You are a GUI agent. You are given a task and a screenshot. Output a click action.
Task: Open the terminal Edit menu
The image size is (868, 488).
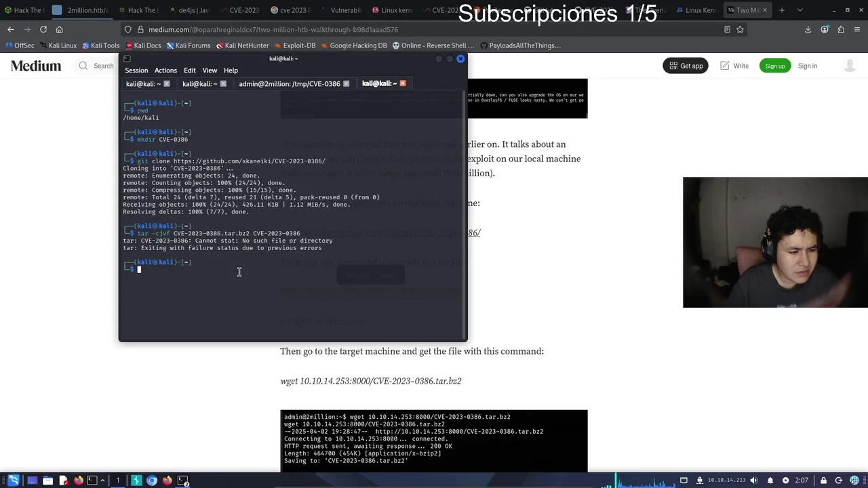point(190,70)
